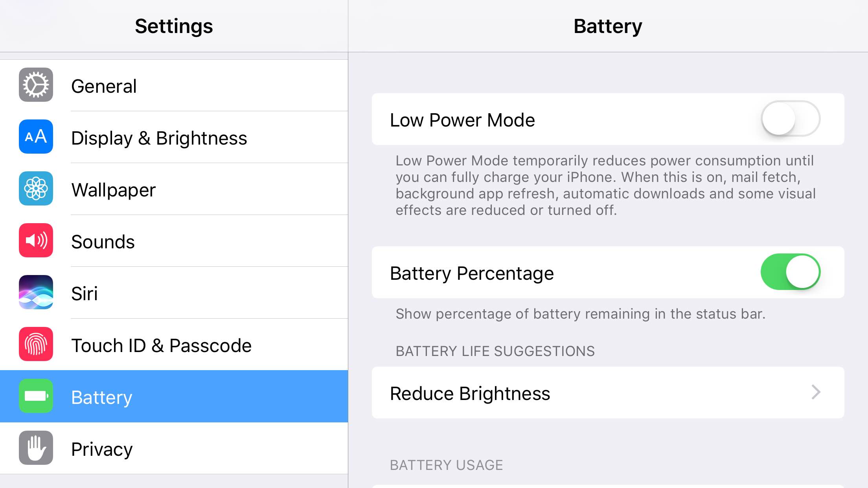The image size is (868, 488).
Task: Tap the Siri waveform icon
Action: (36, 292)
